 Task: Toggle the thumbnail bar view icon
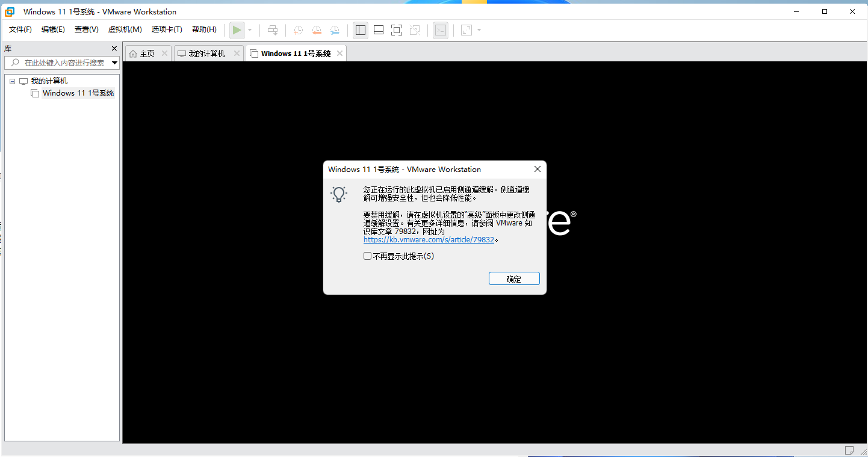click(x=379, y=30)
